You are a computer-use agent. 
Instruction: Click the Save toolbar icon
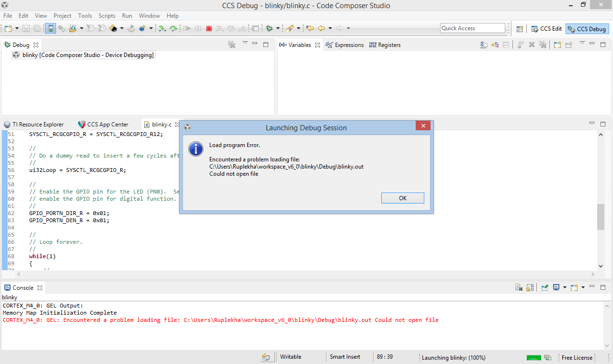[26, 29]
